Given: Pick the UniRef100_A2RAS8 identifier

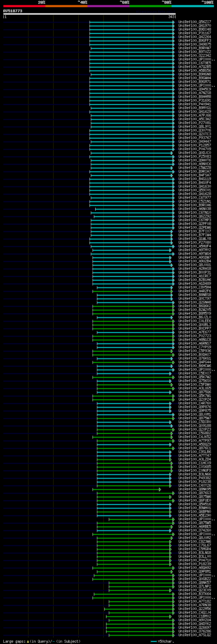Looking at the screenshot, I should (195, 268).
